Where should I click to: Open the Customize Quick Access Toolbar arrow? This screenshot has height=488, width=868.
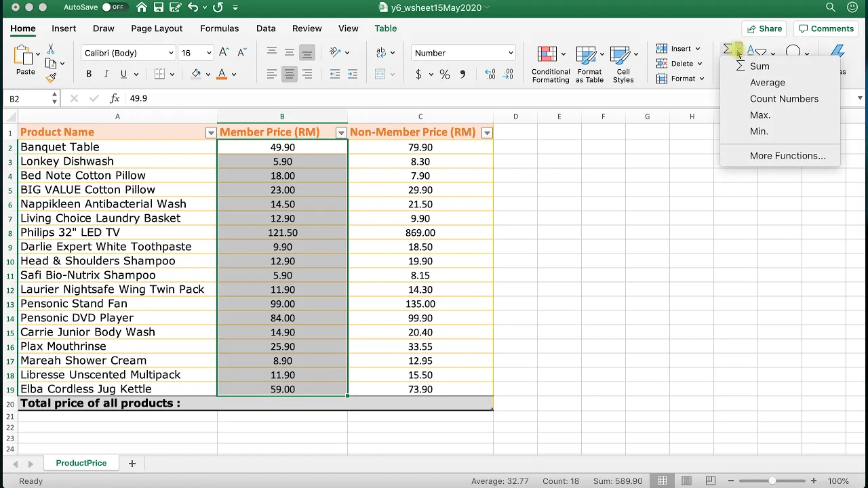coord(235,7)
